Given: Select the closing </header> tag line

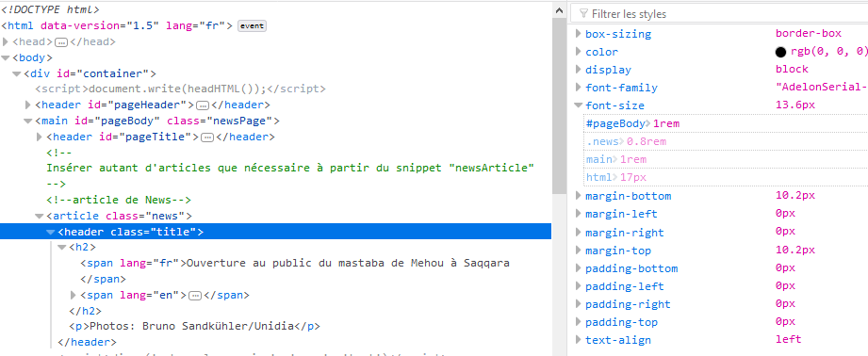Looking at the screenshot, I should click(87, 342).
